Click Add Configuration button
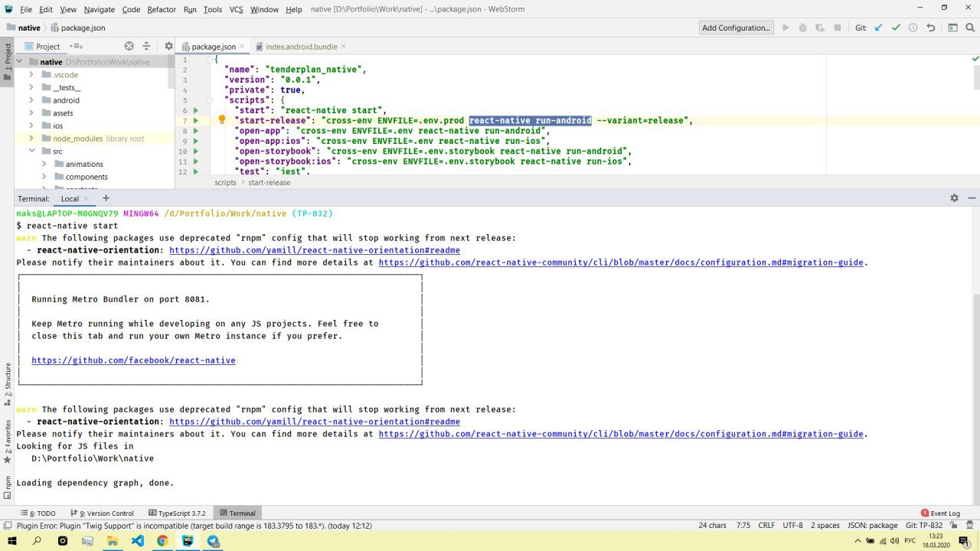The width and height of the screenshot is (980, 551). [736, 28]
